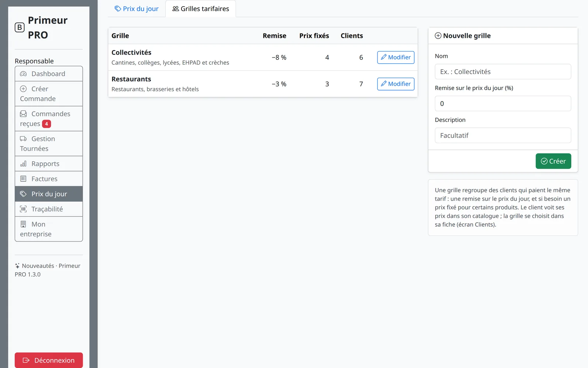The height and width of the screenshot is (368, 588).
Task: Select Prix du jour in the sidebar
Action: tap(49, 194)
